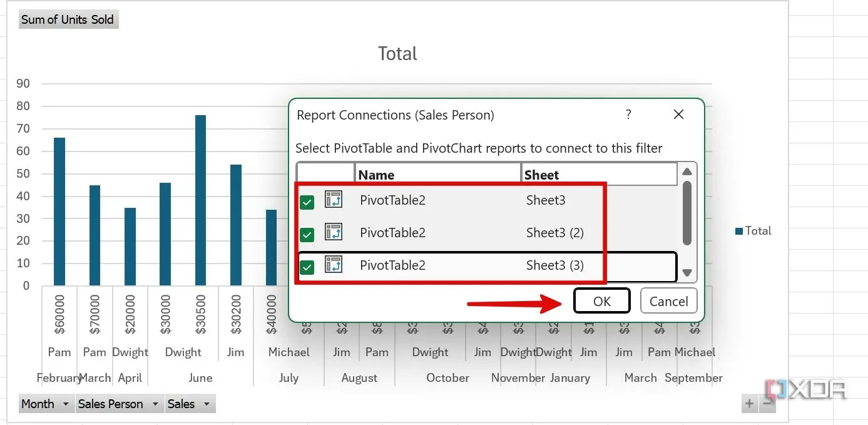This screenshot has width=868, height=425.
Task: Click the list scrollbar down arrow
Action: click(x=687, y=273)
